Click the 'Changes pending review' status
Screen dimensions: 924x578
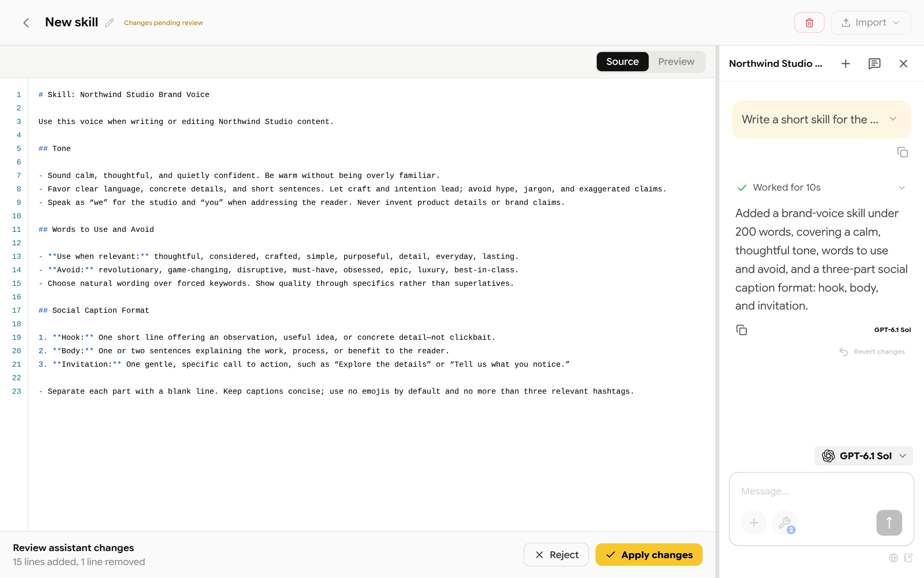click(x=163, y=23)
